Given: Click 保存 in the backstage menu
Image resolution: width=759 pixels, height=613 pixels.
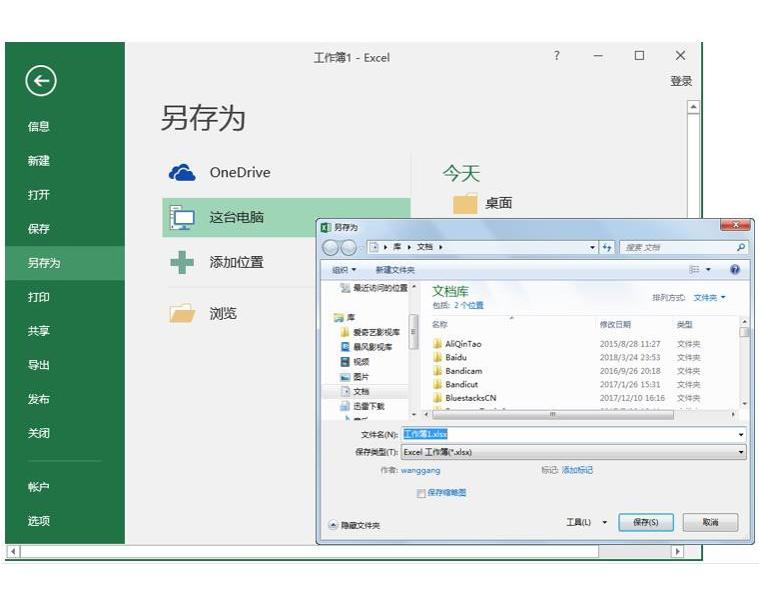Looking at the screenshot, I should [x=39, y=229].
